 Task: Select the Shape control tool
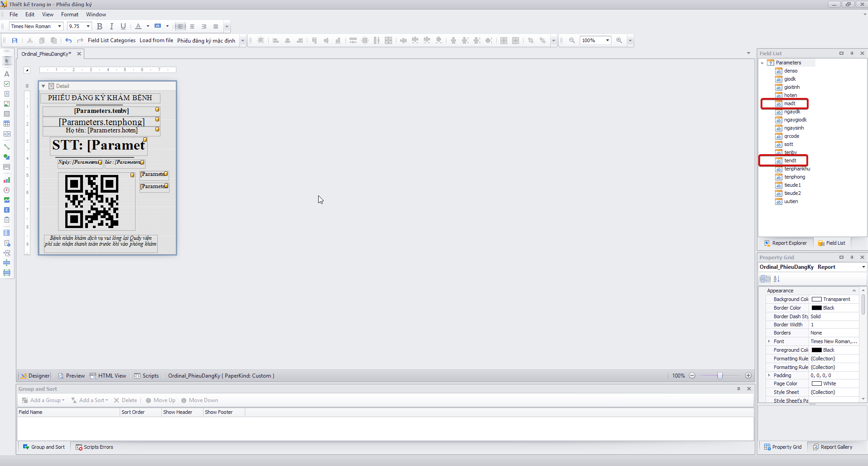[7, 157]
